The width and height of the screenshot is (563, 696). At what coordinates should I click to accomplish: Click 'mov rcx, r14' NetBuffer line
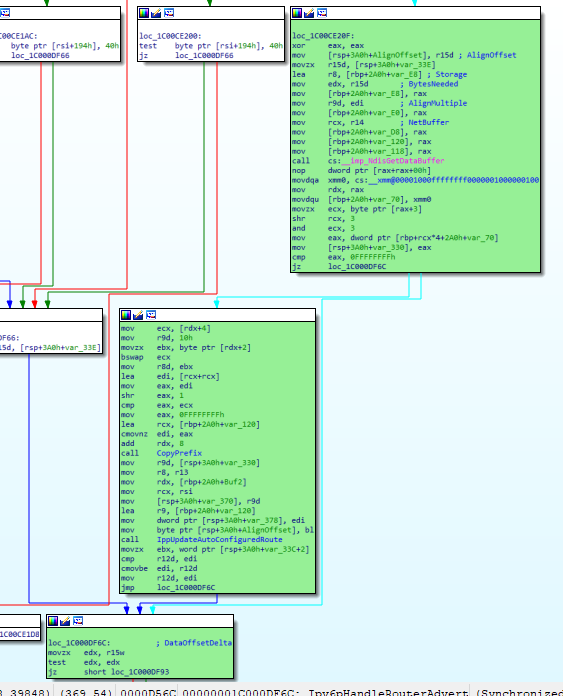click(x=370, y=123)
